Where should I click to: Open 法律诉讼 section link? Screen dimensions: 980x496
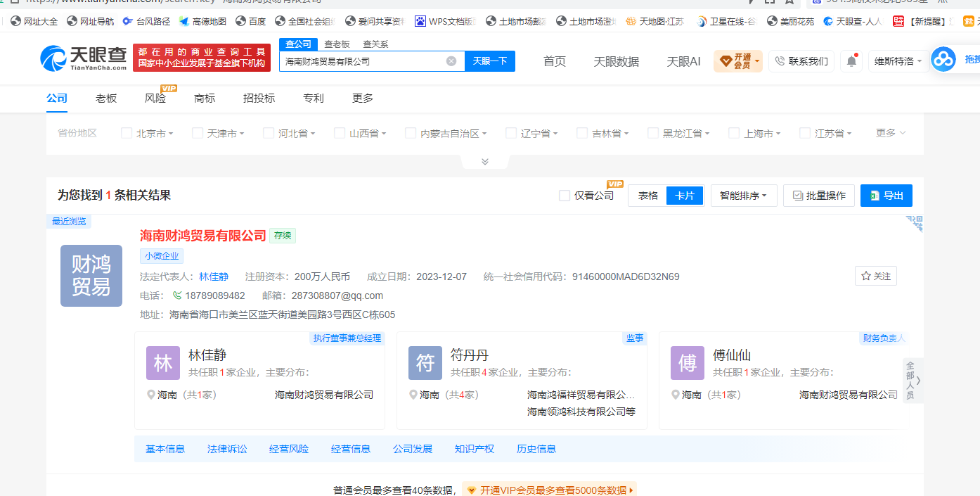(x=227, y=449)
